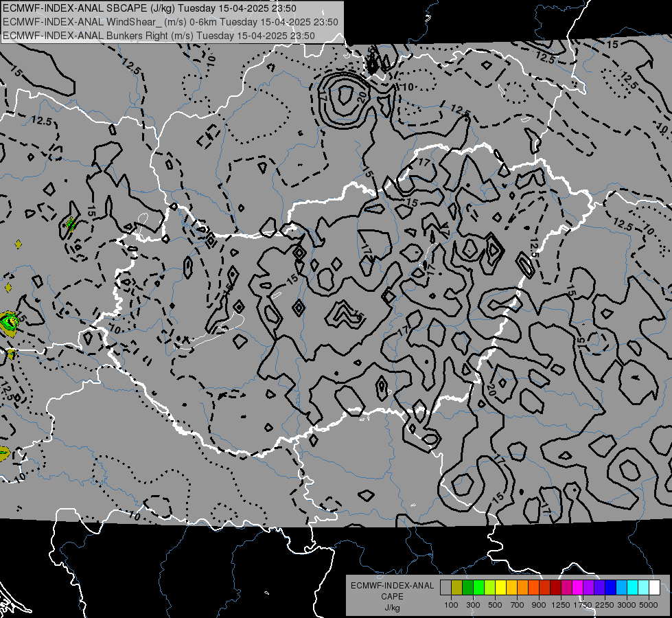Click the legend value 900

(539, 605)
